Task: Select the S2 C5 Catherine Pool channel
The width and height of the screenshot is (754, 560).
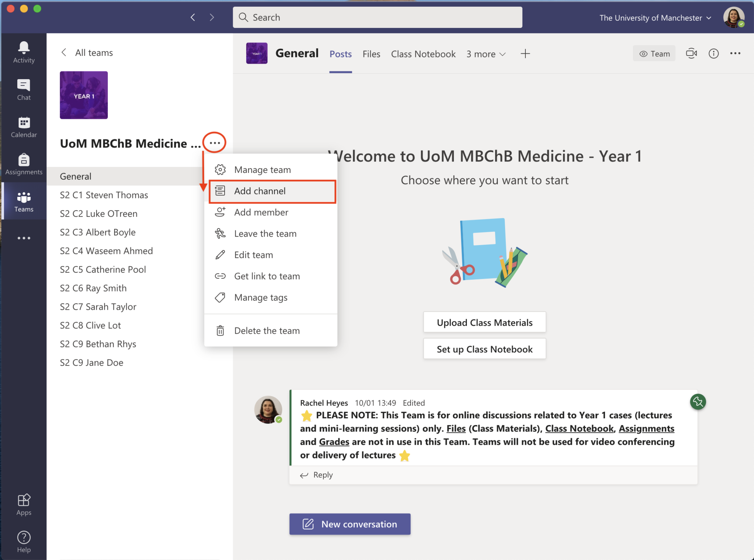Action: (103, 269)
